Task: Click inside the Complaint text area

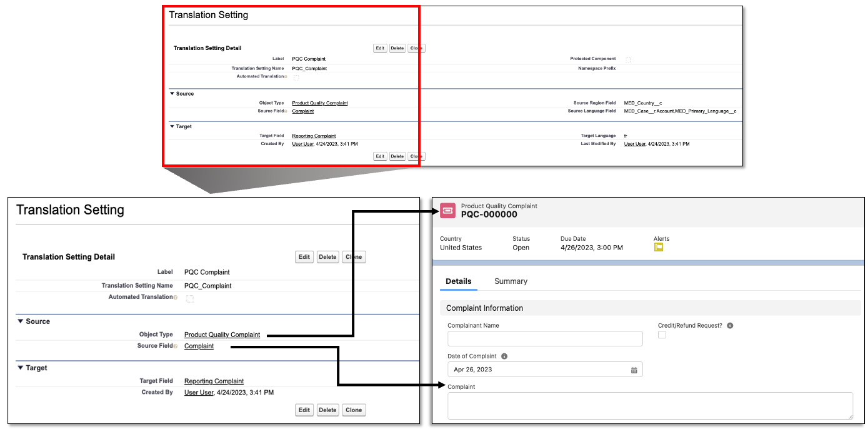Action: 650,405
